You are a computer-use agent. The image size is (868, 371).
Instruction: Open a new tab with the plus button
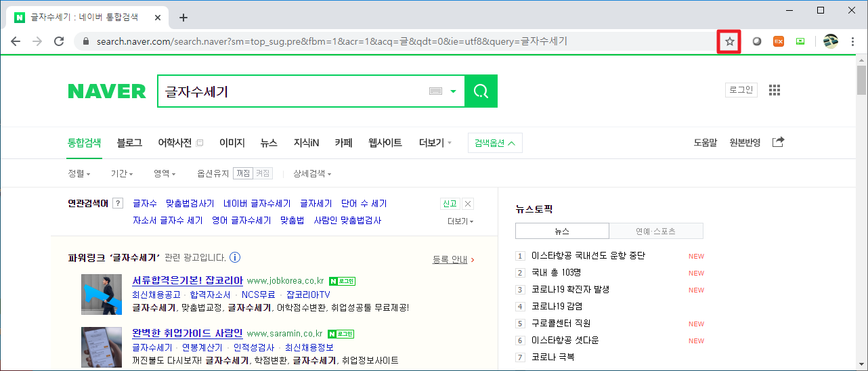(183, 18)
